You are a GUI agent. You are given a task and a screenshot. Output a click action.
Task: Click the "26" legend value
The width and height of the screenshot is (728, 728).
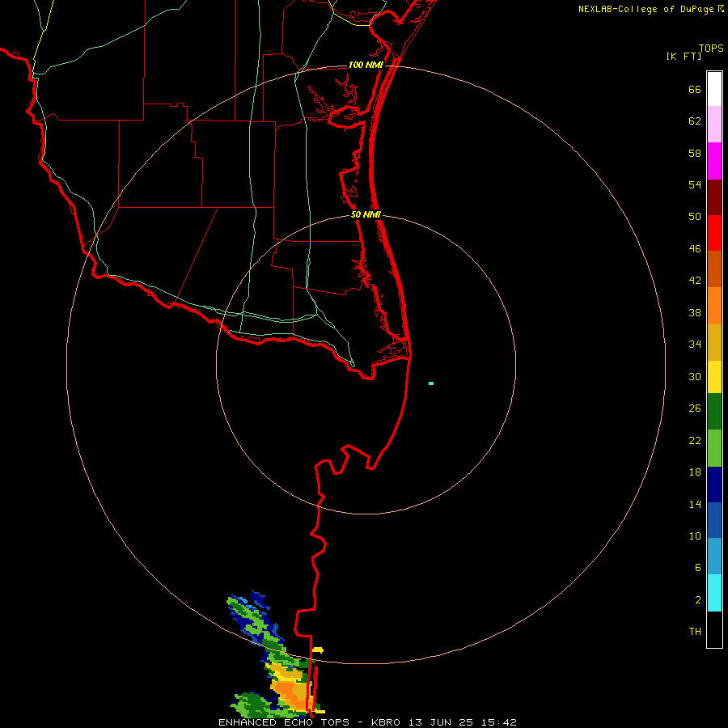(695, 408)
